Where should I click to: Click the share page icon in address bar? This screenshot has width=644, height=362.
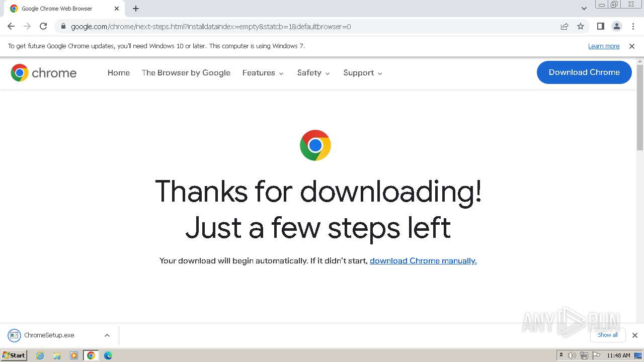[x=565, y=26]
